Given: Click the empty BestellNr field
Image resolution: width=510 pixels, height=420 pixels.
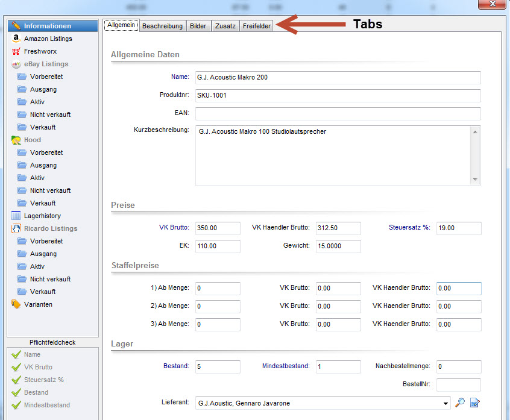Looking at the screenshot, I should [459, 384].
